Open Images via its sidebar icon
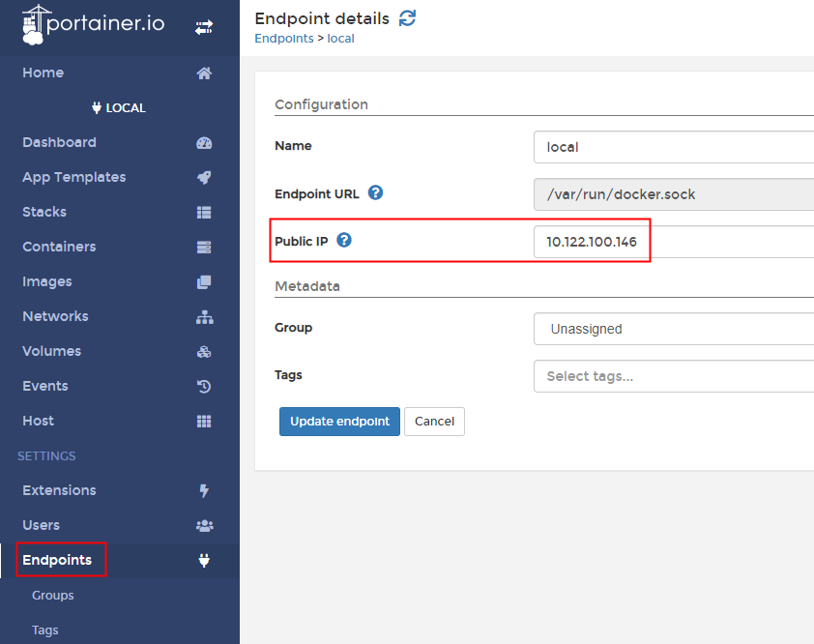 204,281
